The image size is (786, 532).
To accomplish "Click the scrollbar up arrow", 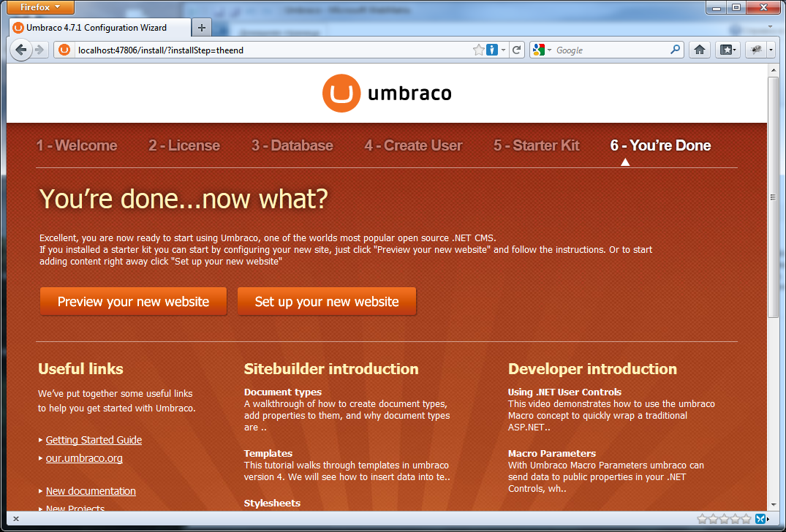I will [773, 71].
